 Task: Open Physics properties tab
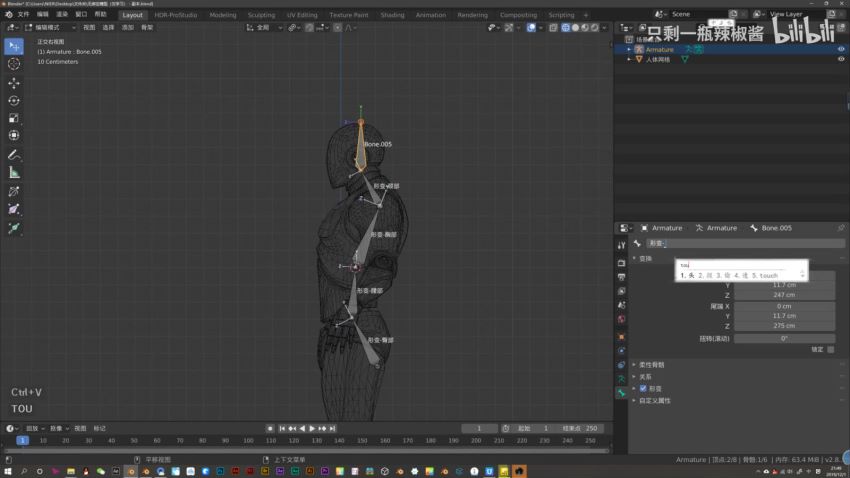click(x=621, y=351)
